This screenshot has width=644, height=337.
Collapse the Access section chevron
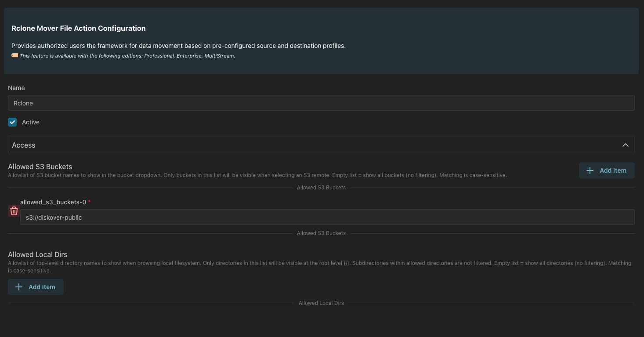point(626,145)
